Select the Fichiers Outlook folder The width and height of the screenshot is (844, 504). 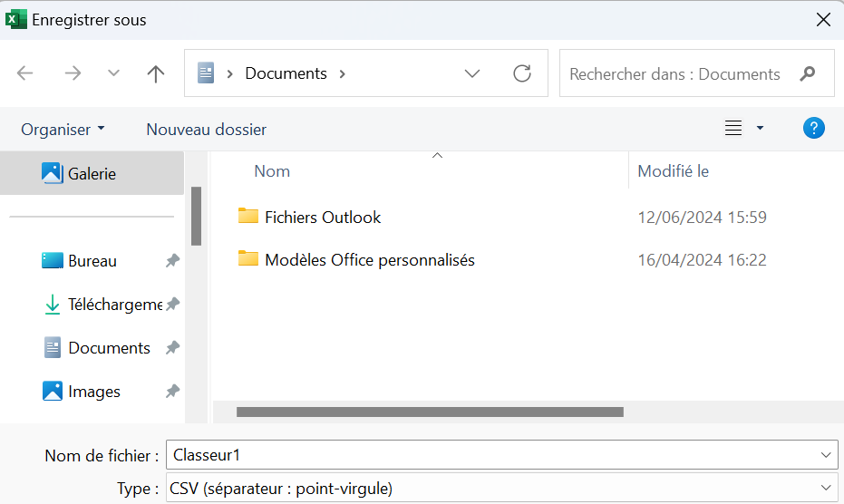point(322,217)
